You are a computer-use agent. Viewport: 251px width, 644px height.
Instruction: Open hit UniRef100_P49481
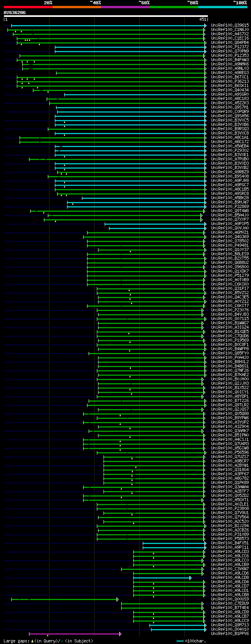[230, 245]
